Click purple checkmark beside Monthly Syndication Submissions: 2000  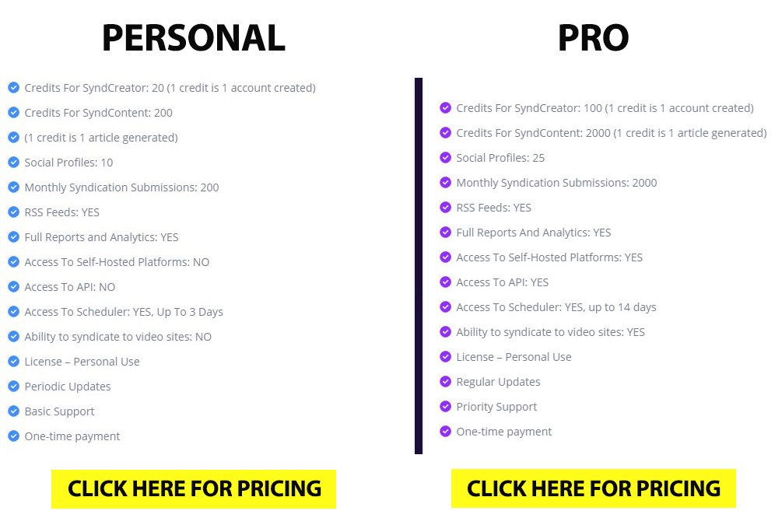tap(445, 183)
